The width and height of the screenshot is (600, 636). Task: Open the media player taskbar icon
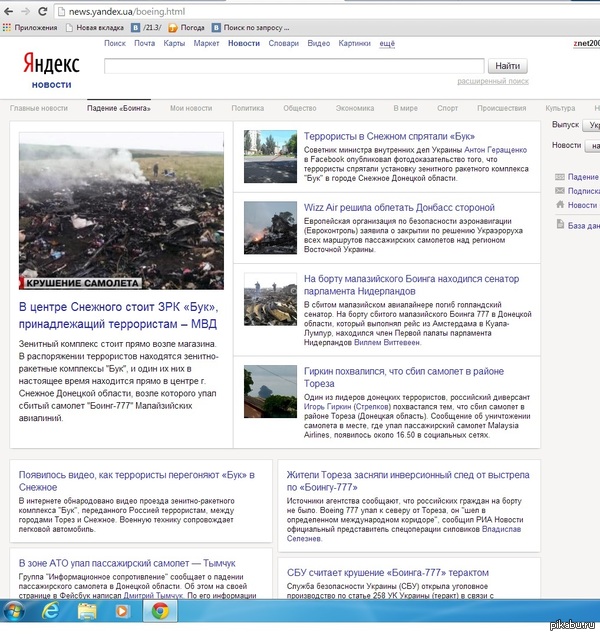[x=122, y=610]
